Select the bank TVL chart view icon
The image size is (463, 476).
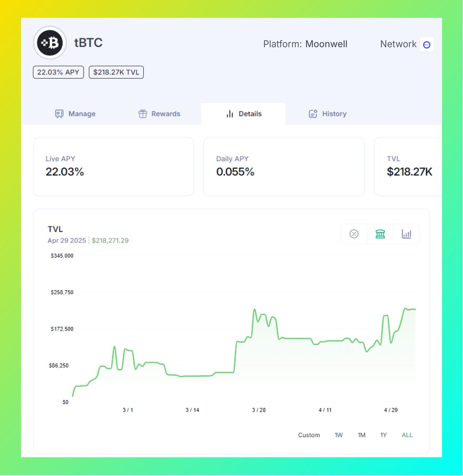[x=380, y=234]
